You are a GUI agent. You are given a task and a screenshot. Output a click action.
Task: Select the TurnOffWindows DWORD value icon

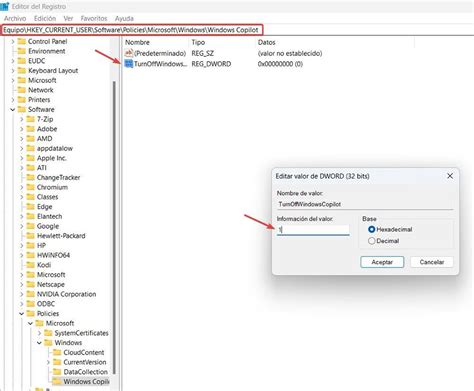(x=129, y=64)
